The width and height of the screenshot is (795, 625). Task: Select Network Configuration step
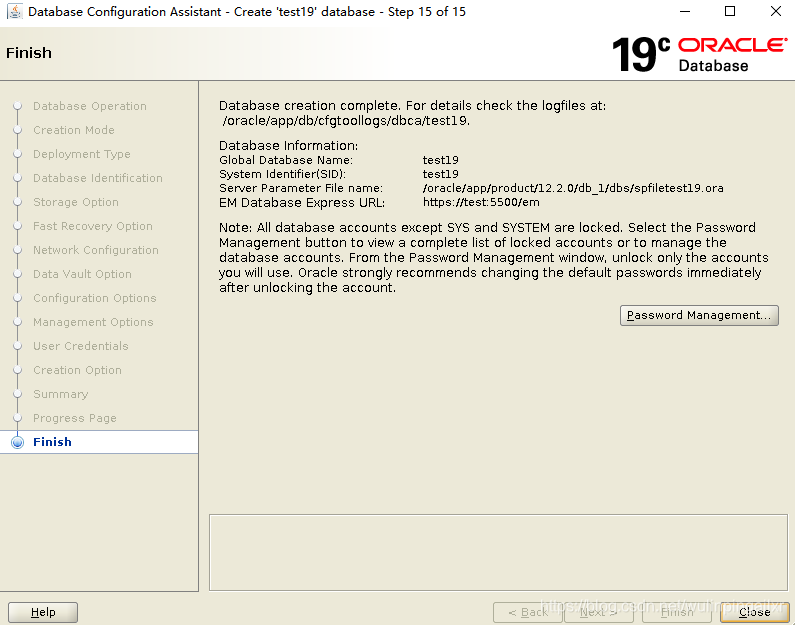96,250
